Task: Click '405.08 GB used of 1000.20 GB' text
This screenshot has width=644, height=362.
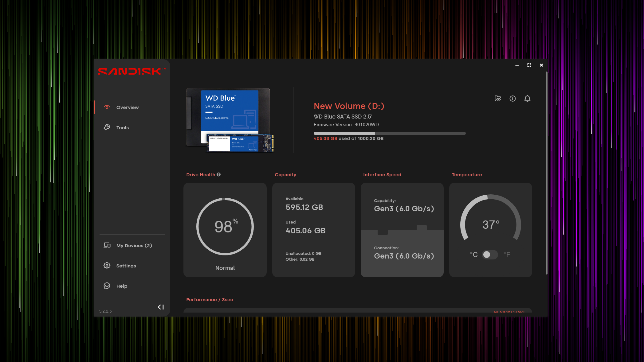Action: click(x=348, y=138)
